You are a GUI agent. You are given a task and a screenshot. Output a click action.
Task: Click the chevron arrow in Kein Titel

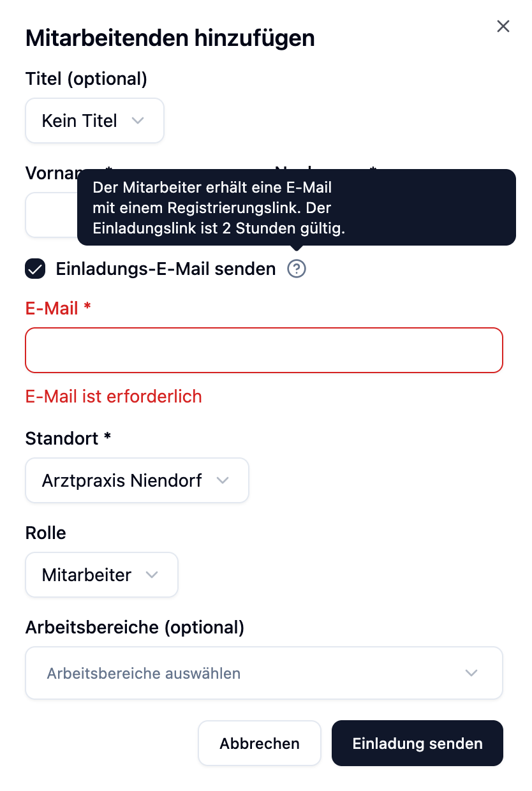click(x=137, y=121)
